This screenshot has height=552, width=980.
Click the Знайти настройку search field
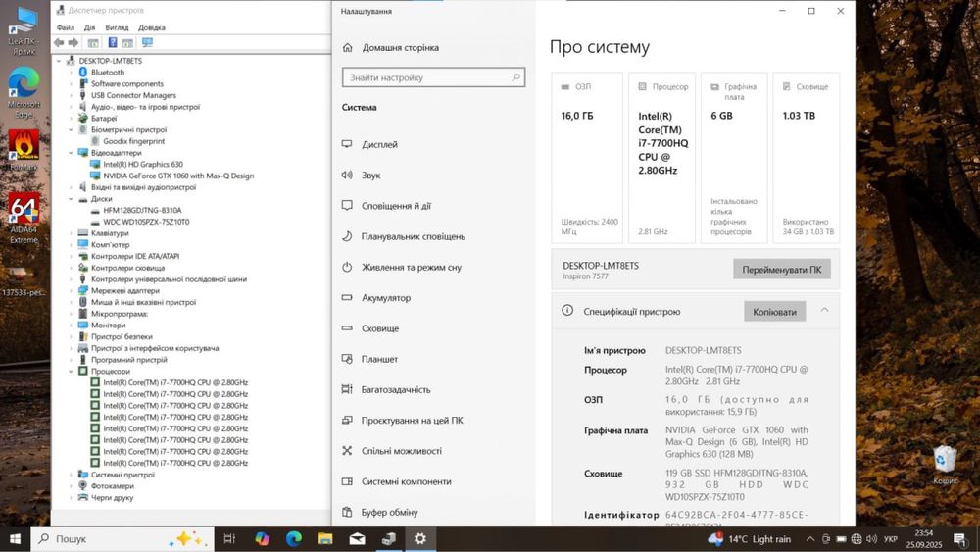click(x=434, y=77)
